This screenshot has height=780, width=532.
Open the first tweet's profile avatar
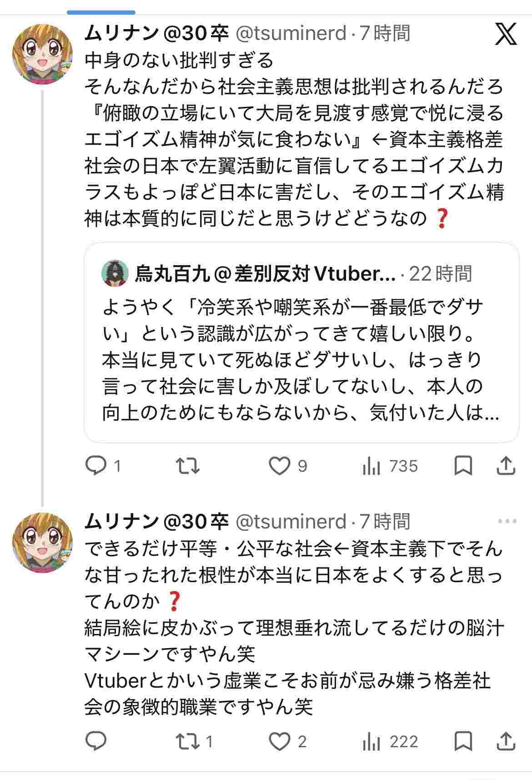[42, 54]
